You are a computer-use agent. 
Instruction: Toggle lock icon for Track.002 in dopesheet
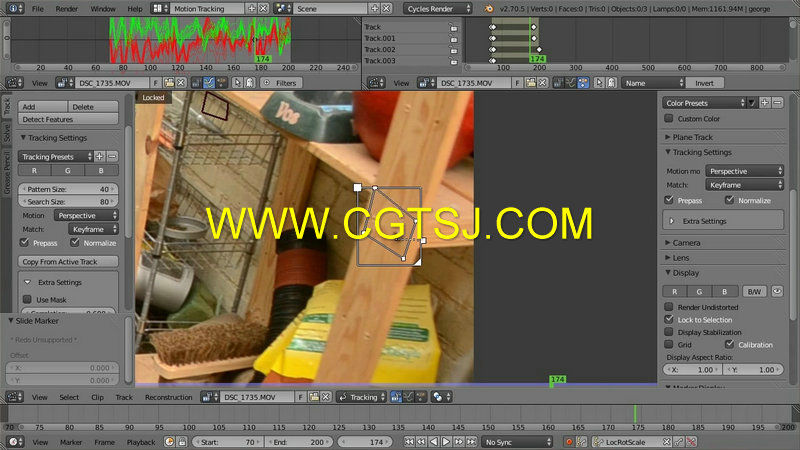pyautogui.click(x=453, y=50)
